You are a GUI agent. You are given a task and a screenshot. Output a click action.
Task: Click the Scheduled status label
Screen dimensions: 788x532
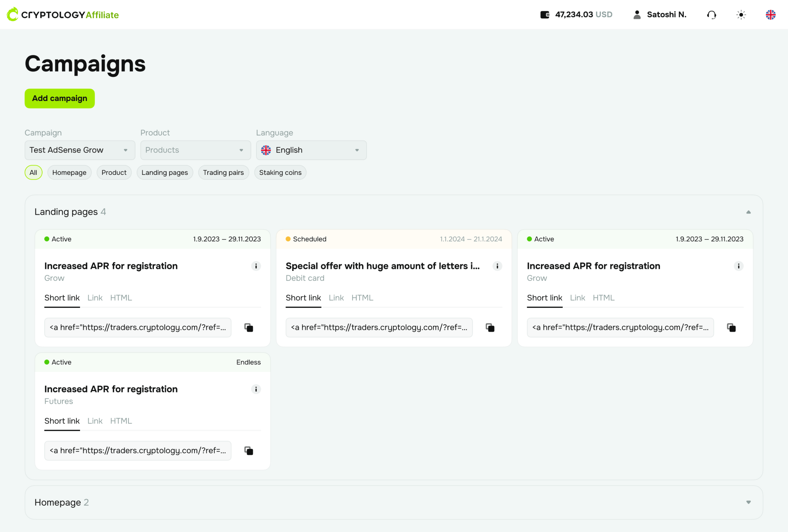[x=309, y=239]
